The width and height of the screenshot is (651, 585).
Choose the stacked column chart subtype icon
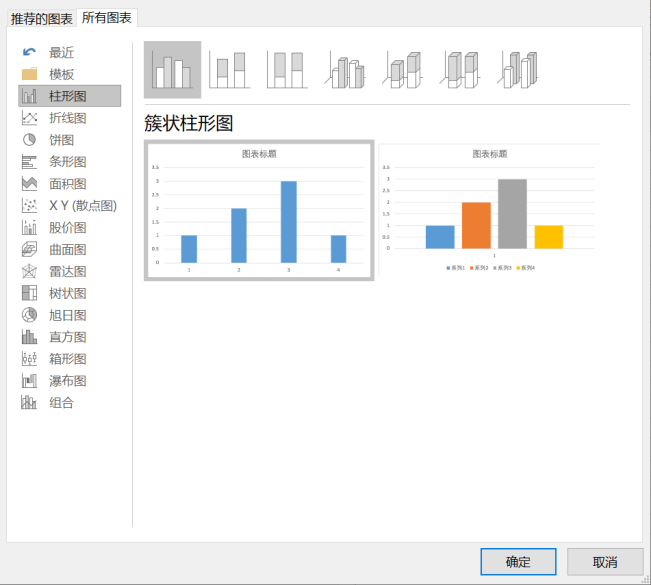point(230,70)
